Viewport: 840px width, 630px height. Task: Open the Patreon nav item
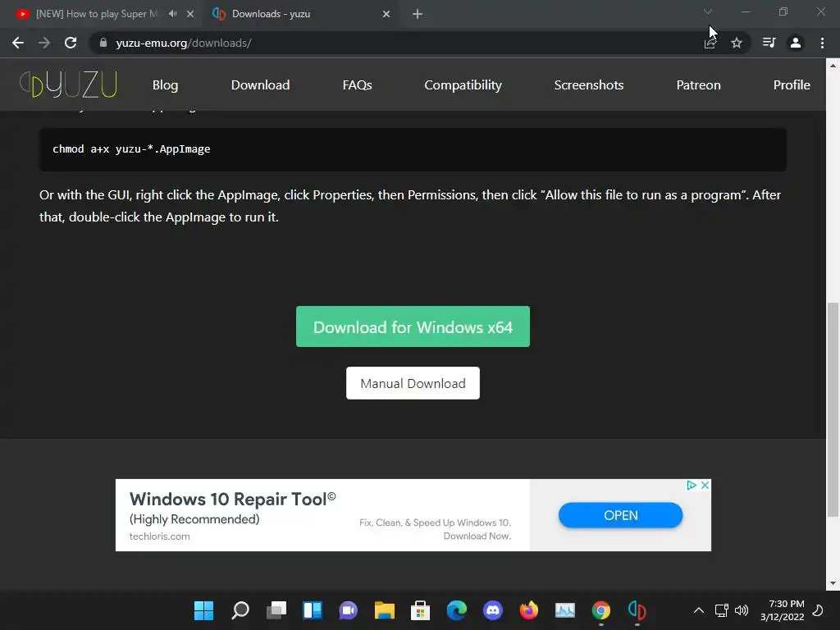point(699,85)
